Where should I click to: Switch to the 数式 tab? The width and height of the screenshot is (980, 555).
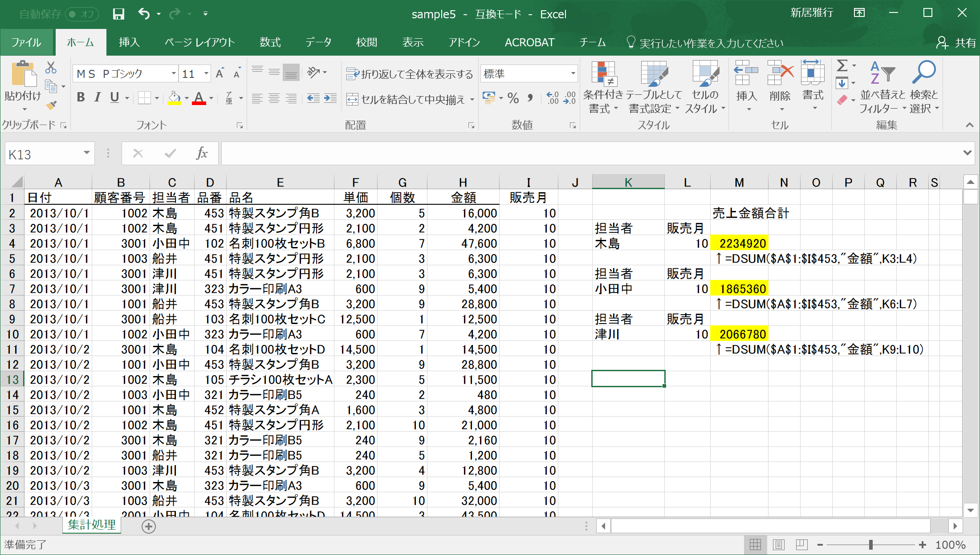pyautogui.click(x=270, y=42)
